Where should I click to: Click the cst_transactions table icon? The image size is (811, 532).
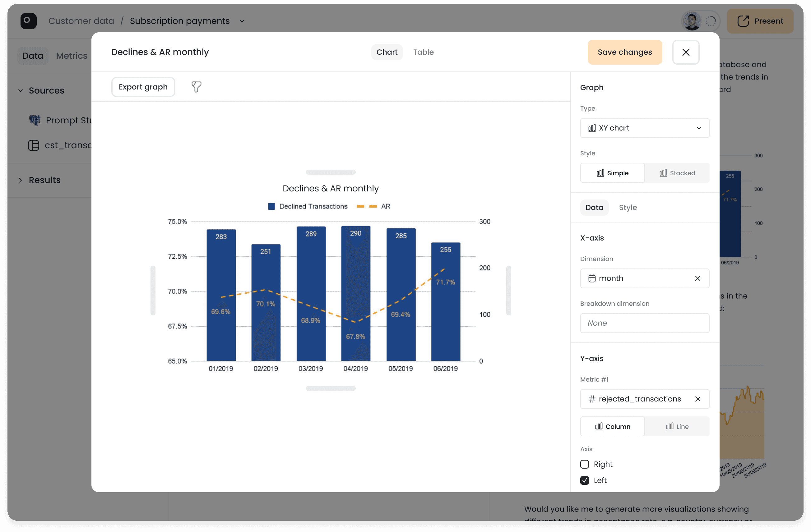[33, 145]
